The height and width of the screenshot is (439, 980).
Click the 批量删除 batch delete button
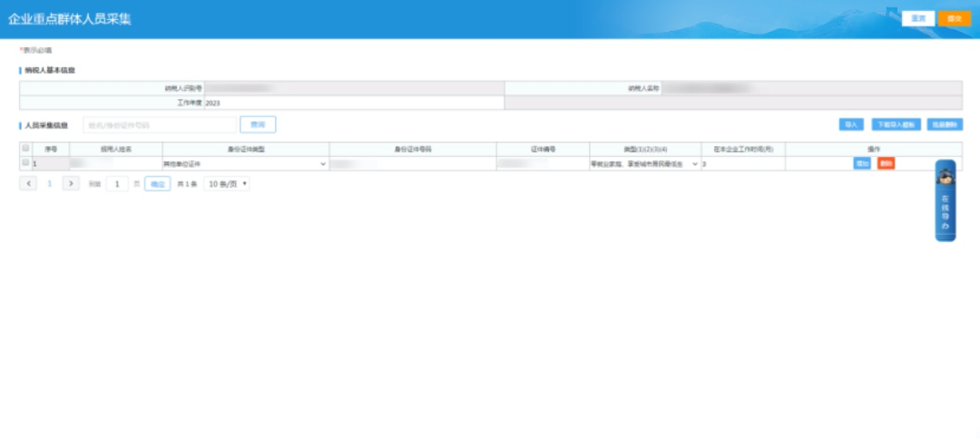pos(945,125)
